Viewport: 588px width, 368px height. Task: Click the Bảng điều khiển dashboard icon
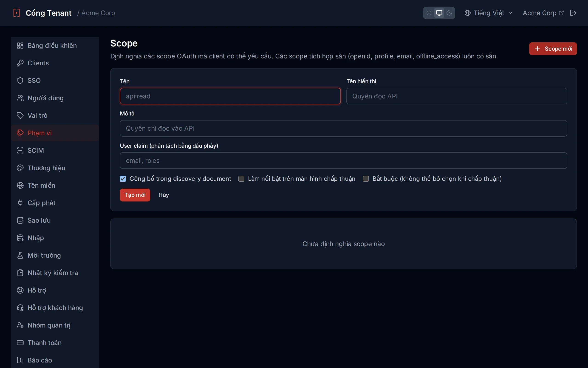20,46
